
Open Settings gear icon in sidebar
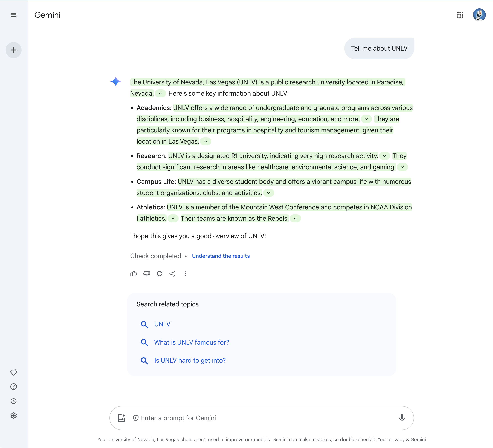click(x=14, y=416)
